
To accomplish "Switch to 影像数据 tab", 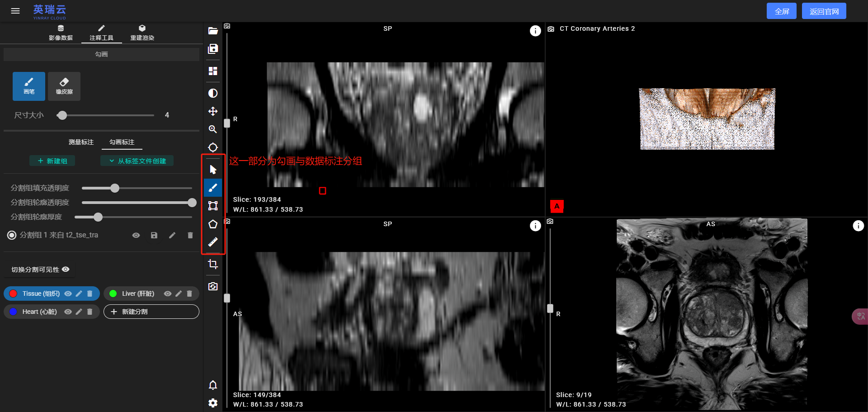I will click(x=61, y=33).
